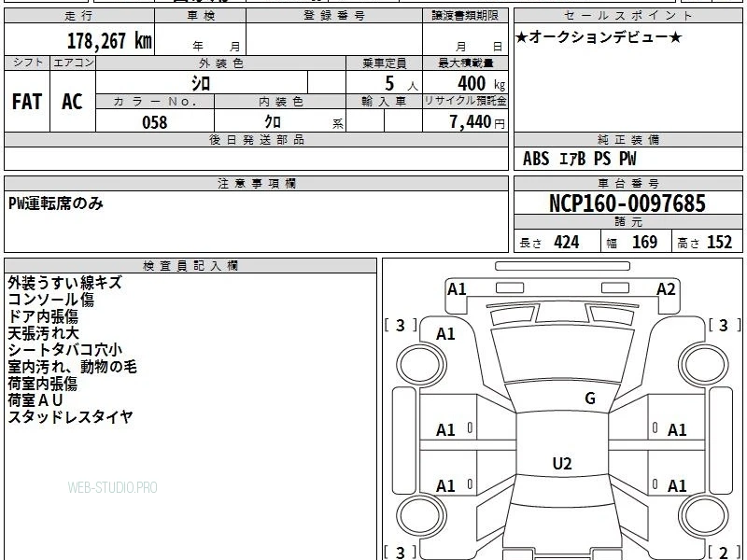Click the [ 2 ] tire rating bracket
Viewport: 747px width, 560px height.
[x=725, y=553]
